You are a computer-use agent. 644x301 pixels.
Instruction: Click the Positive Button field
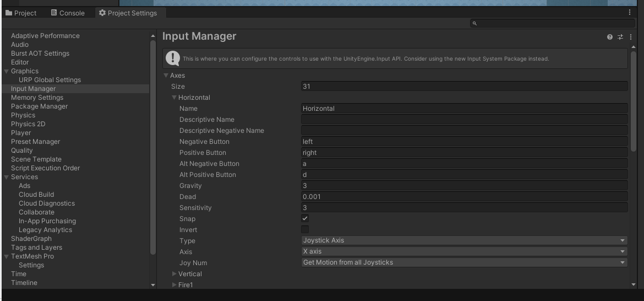pyautogui.click(x=464, y=153)
